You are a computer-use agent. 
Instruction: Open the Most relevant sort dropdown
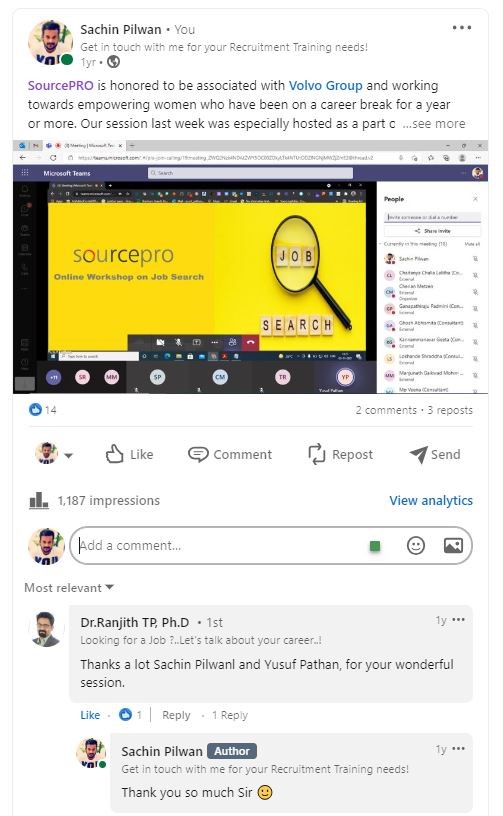[x=69, y=588]
